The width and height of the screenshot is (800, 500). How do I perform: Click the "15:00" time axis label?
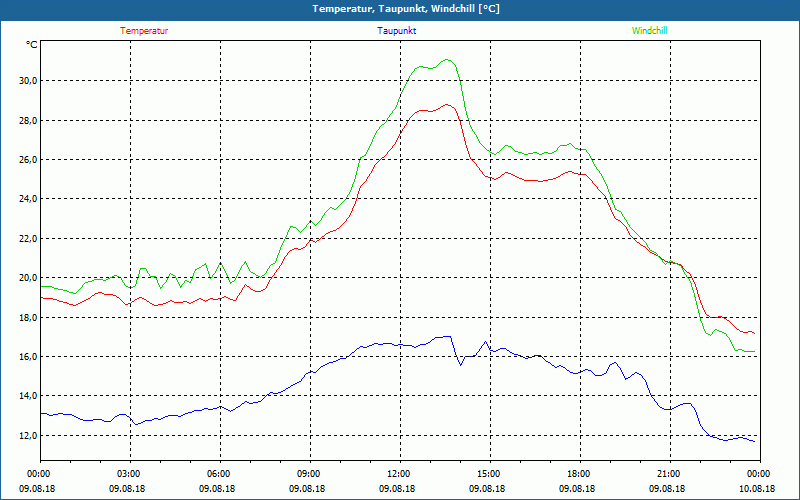488,474
